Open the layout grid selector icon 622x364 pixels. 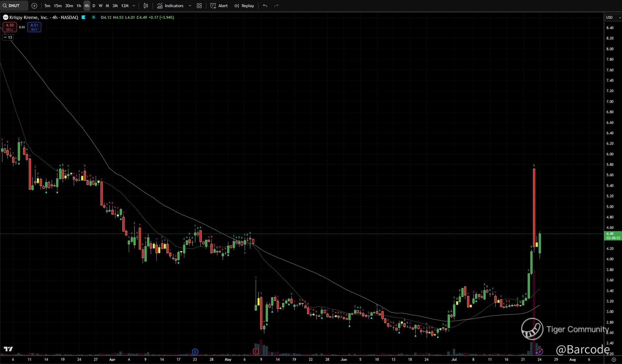point(199,6)
